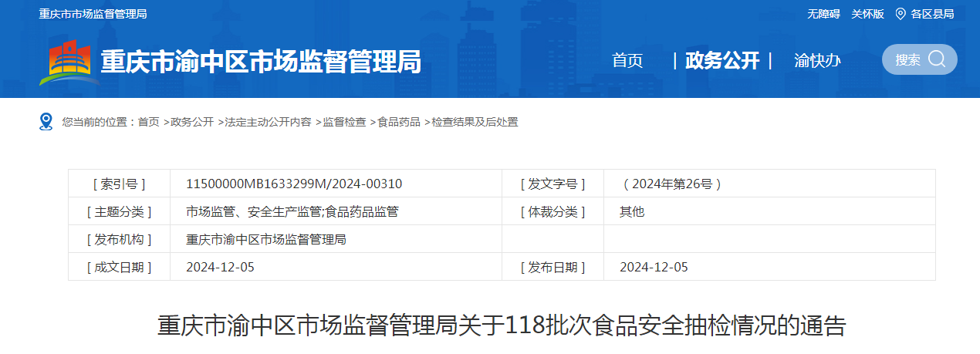Click the magnifier icon in search box

tap(937, 59)
